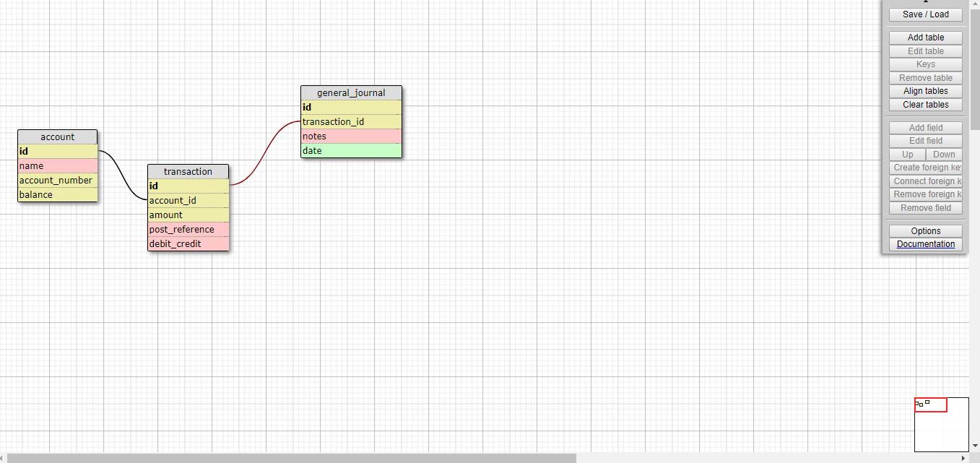This screenshot has height=463, width=980.
Task: Collapse the sidebar using the top arrow
Action: coord(925,1)
